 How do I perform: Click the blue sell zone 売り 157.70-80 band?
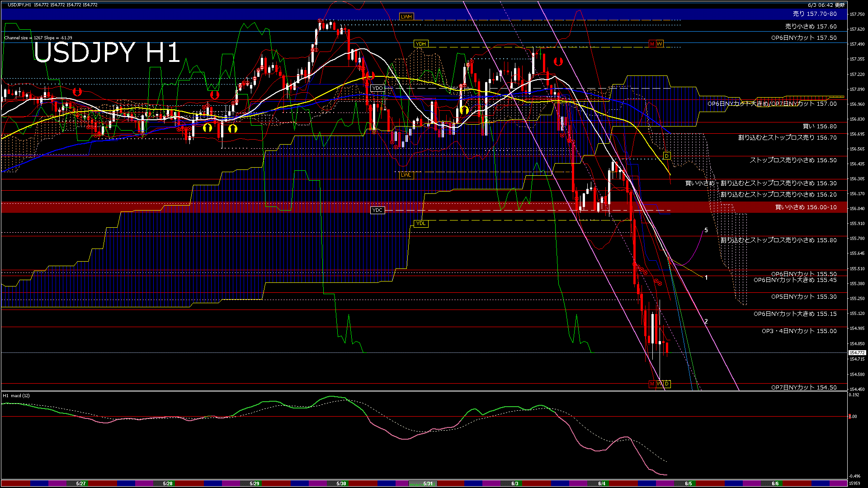pos(815,14)
